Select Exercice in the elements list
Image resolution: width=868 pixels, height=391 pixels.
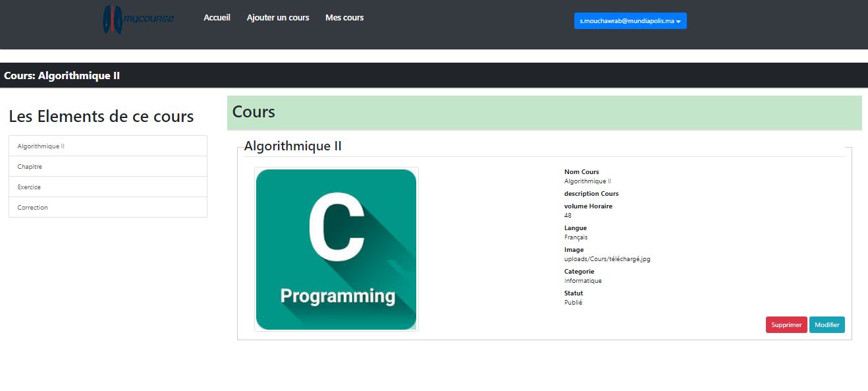108,187
